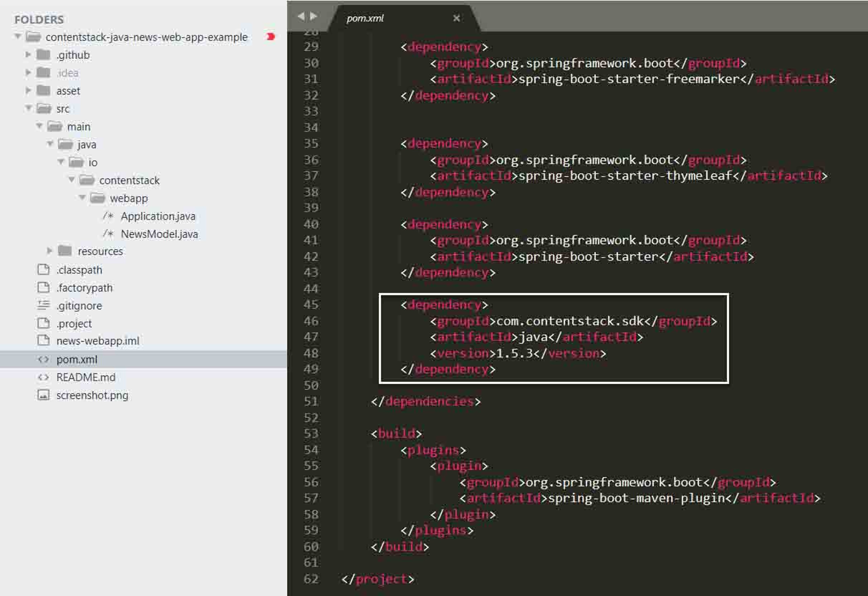Image resolution: width=868 pixels, height=596 pixels.
Task: Click the .gitignore file icon
Action: (x=43, y=305)
